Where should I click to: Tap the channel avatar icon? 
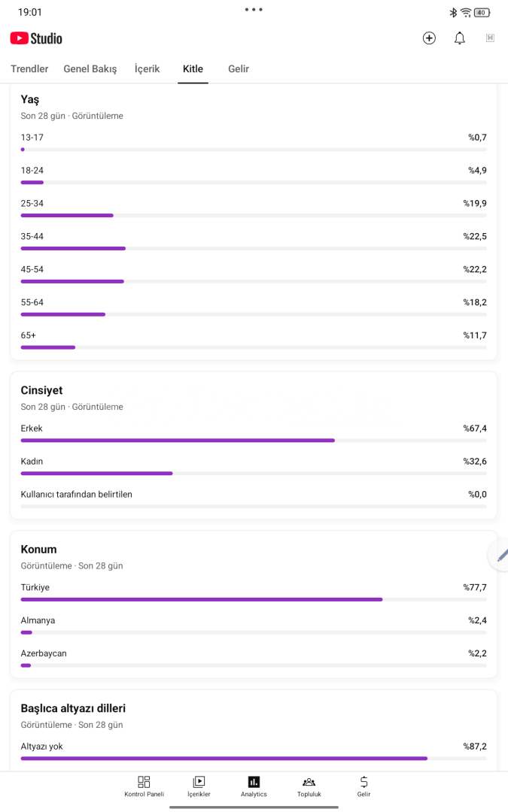coord(490,38)
